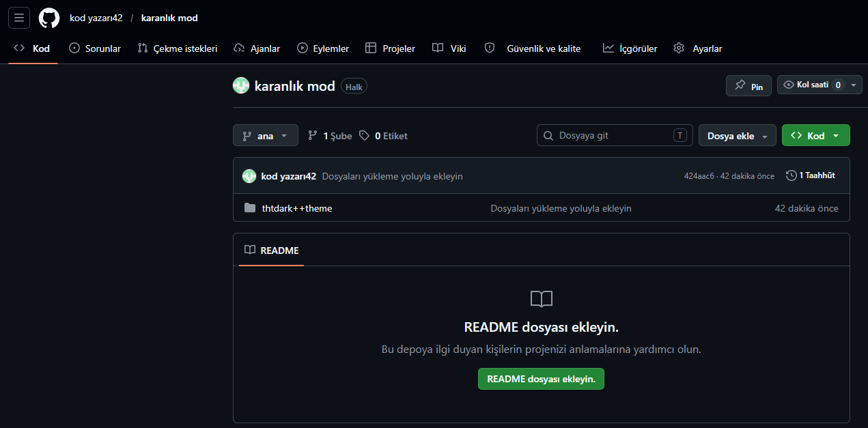This screenshot has width=868, height=428.
Task: Click into the Dosyaya git search field
Action: point(615,135)
